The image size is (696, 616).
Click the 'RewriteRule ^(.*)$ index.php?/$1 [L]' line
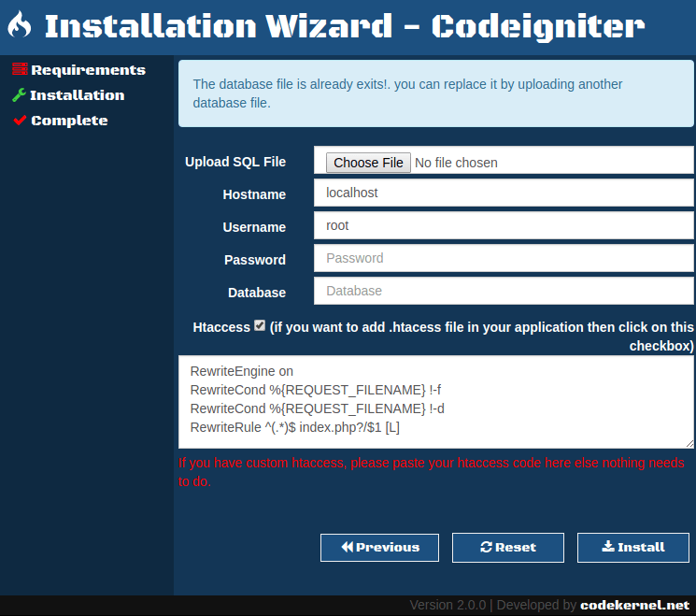tap(294, 427)
